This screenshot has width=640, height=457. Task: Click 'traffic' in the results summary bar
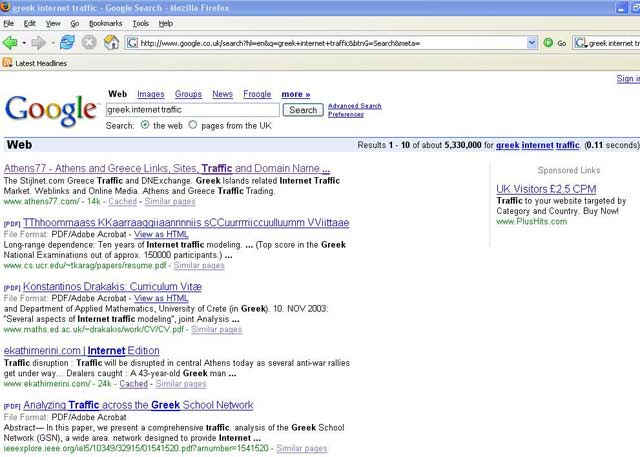click(x=568, y=145)
